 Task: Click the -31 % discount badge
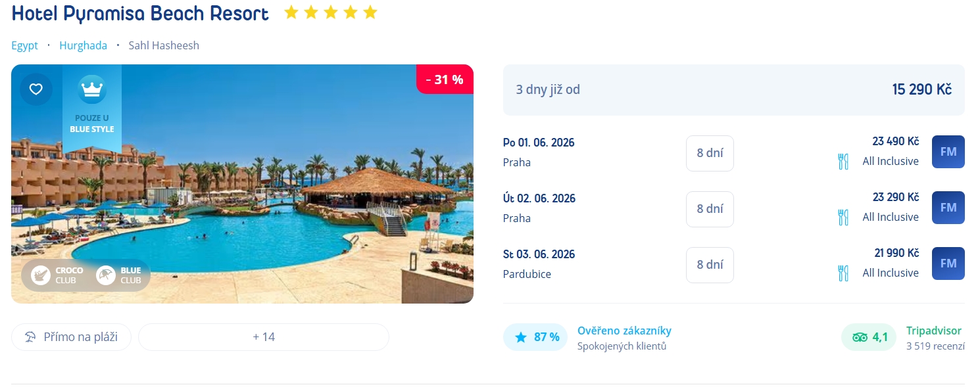[x=445, y=80]
